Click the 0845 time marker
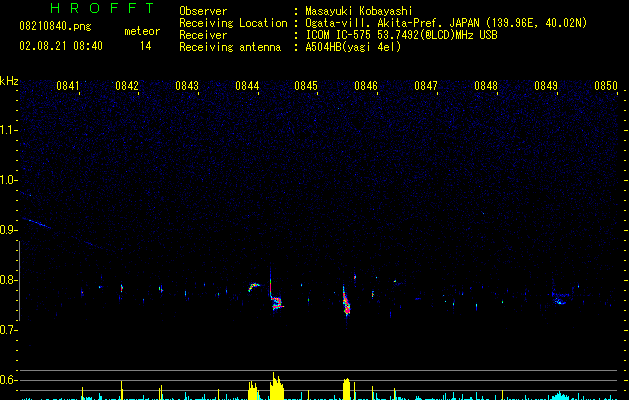Screen dimensions: 629x400 coord(306,86)
